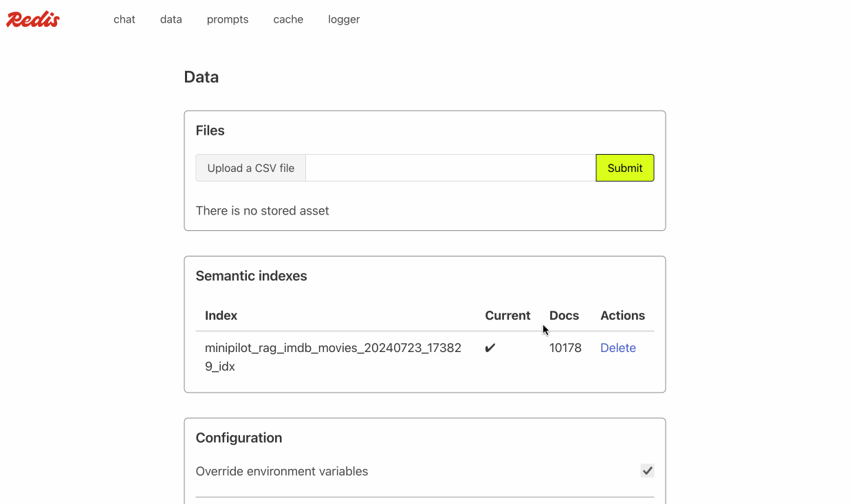The width and height of the screenshot is (852, 504).
Task: Click the Actions column header
Action: point(622,316)
